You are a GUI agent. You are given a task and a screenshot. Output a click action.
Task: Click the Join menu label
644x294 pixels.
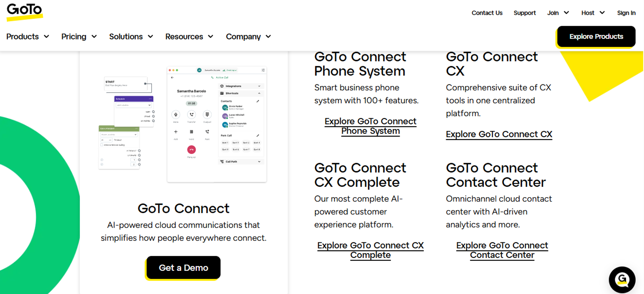click(x=553, y=13)
